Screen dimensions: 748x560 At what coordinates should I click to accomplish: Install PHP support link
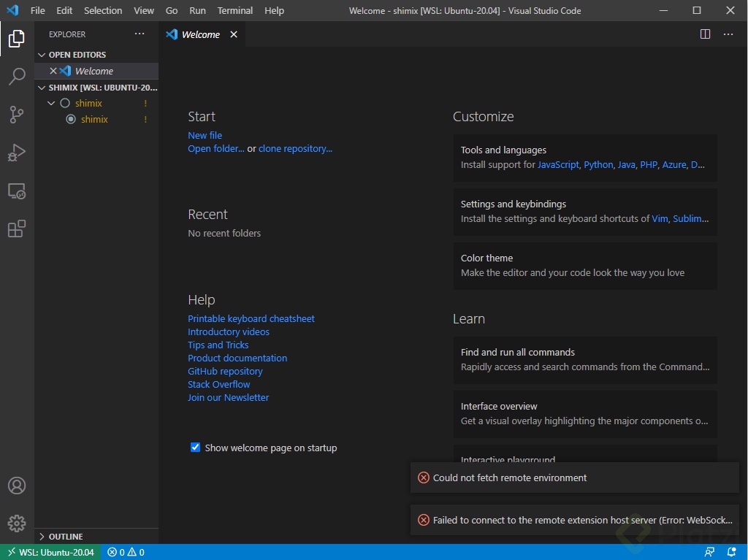pyautogui.click(x=649, y=164)
